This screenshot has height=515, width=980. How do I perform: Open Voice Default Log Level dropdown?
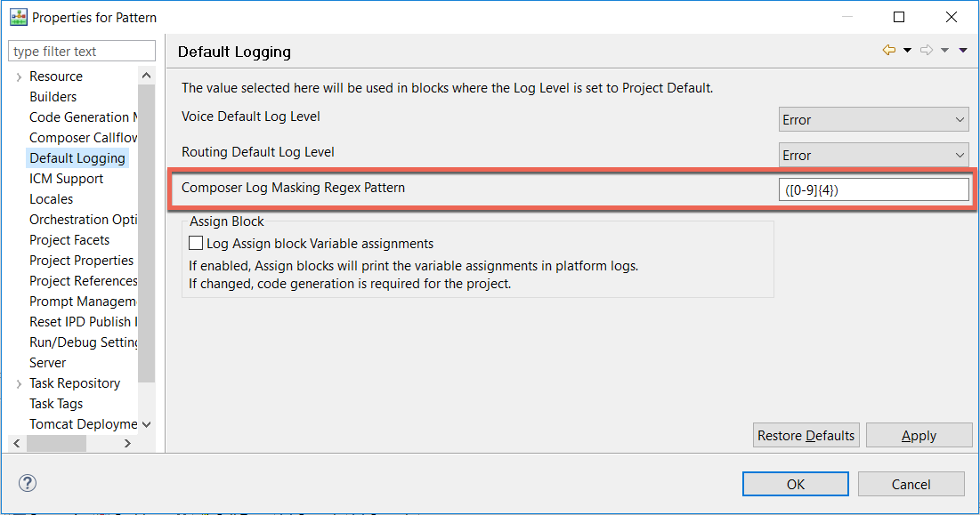pyautogui.click(x=873, y=119)
